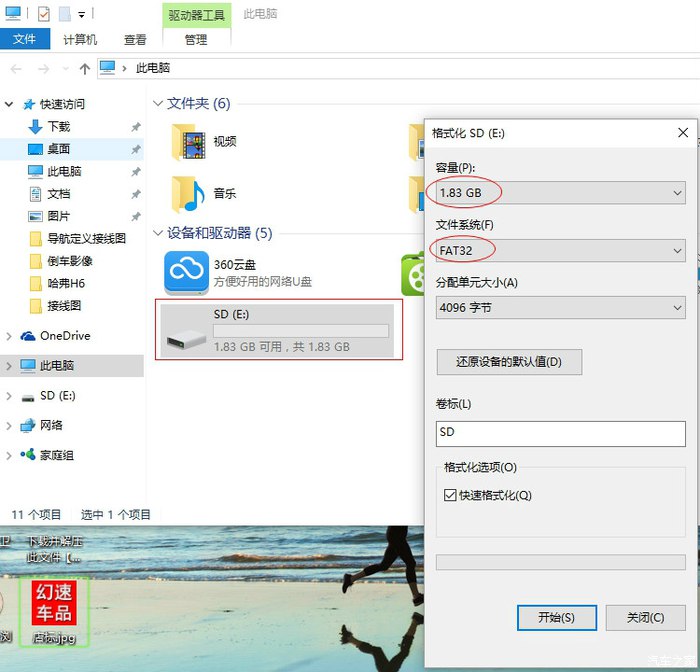This screenshot has height=672, width=700.
Task: Open the 文件 ribbon tab
Action: (x=25, y=39)
